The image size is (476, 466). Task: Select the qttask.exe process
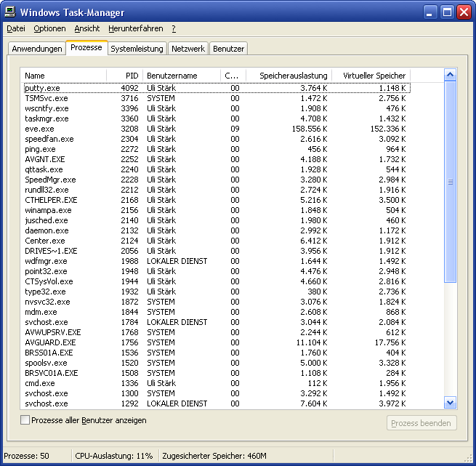pos(217,169)
